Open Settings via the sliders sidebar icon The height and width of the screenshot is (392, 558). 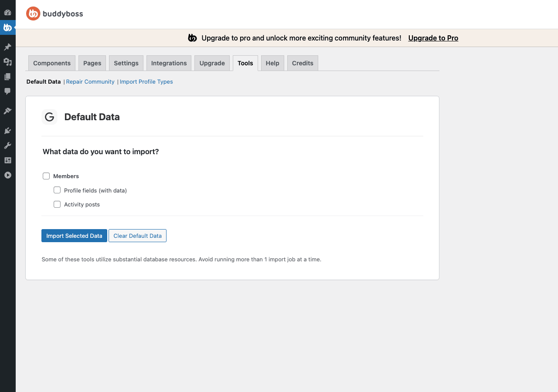(x=7, y=160)
